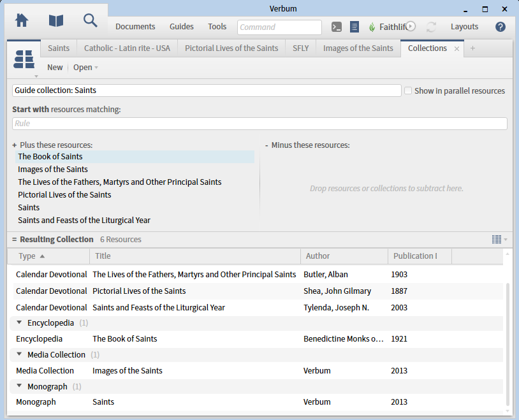Viewport: 519px width, 420px height.
Task: Click the New collection button
Action: coord(55,68)
